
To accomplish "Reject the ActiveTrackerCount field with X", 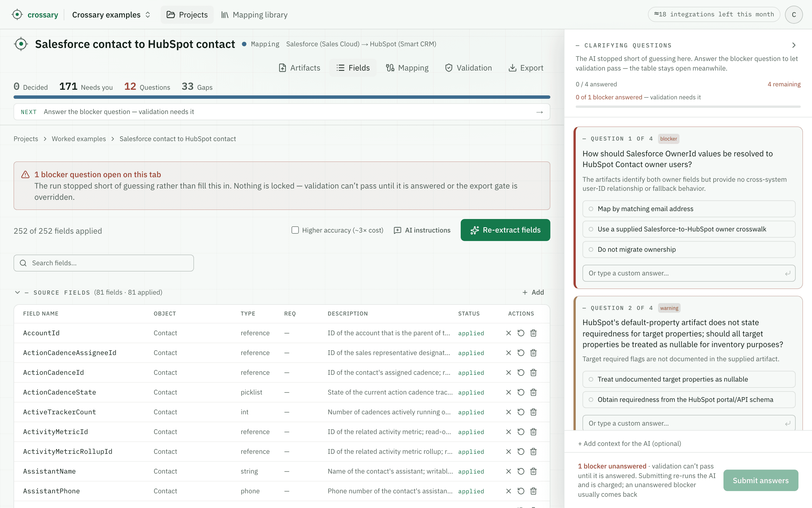I will pyautogui.click(x=508, y=412).
